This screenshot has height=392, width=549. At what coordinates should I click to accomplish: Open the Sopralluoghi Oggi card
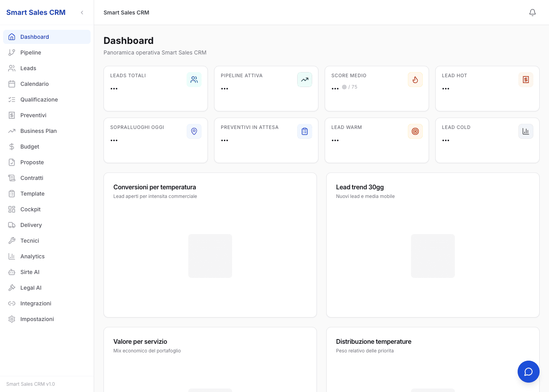pos(156,140)
